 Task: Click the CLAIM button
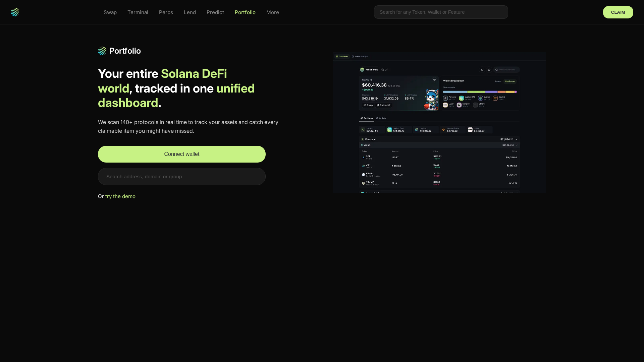(618, 12)
